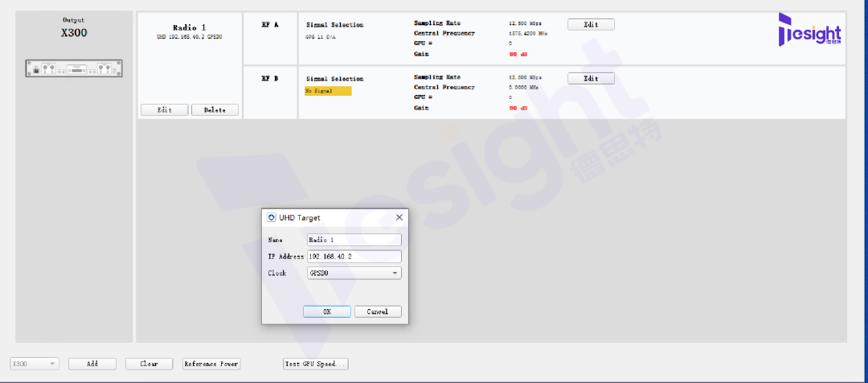Confirm the dialog with OK

pyautogui.click(x=326, y=311)
